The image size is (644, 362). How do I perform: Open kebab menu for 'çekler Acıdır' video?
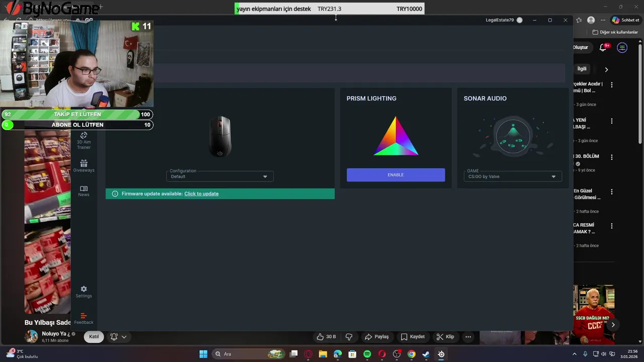pyautogui.click(x=612, y=85)
